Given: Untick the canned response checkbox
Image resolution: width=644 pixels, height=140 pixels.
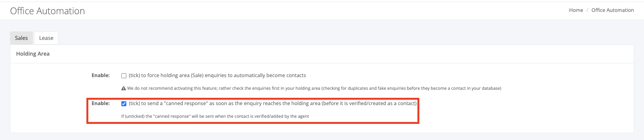Looking at the screenshot, I should click(x=124, y=104).
